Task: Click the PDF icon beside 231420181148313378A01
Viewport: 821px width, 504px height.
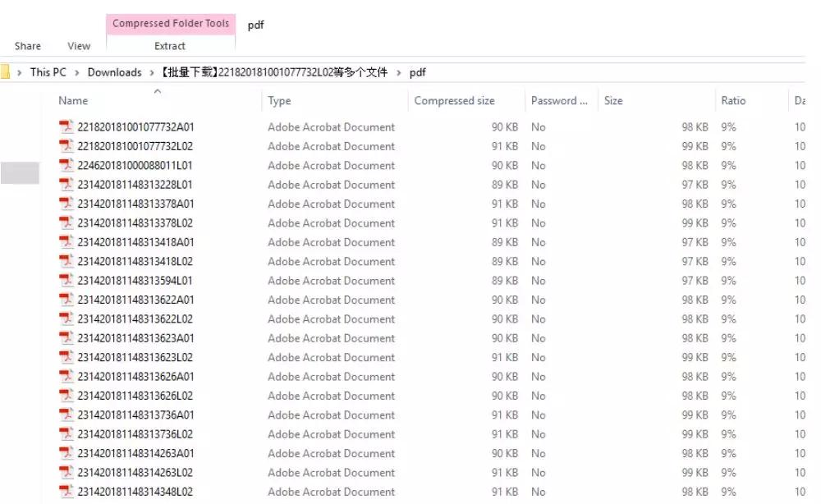Action: point(66,204)
